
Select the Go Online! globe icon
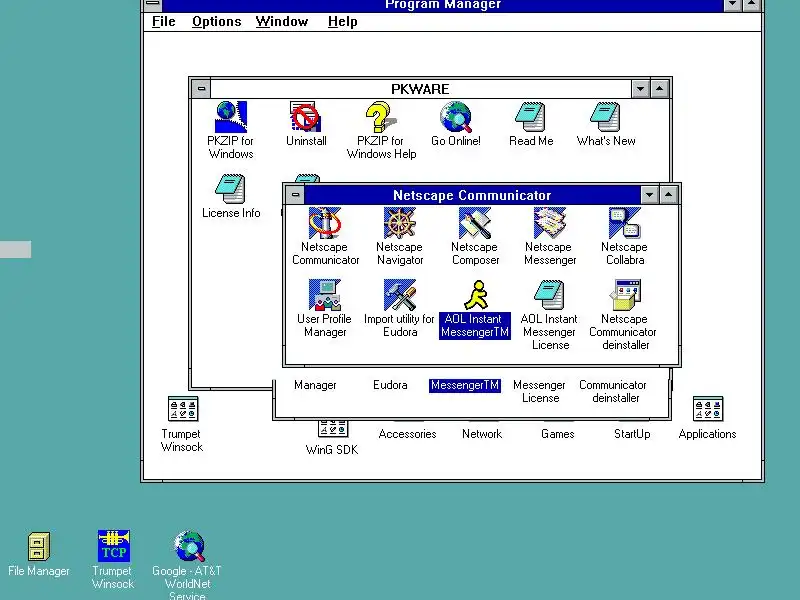tap(456, 117)
